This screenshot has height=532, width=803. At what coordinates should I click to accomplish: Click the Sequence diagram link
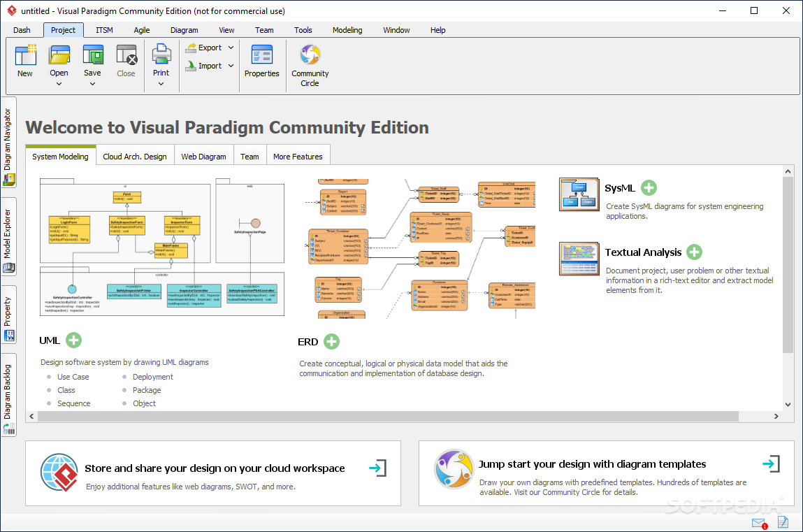point(74,403)
